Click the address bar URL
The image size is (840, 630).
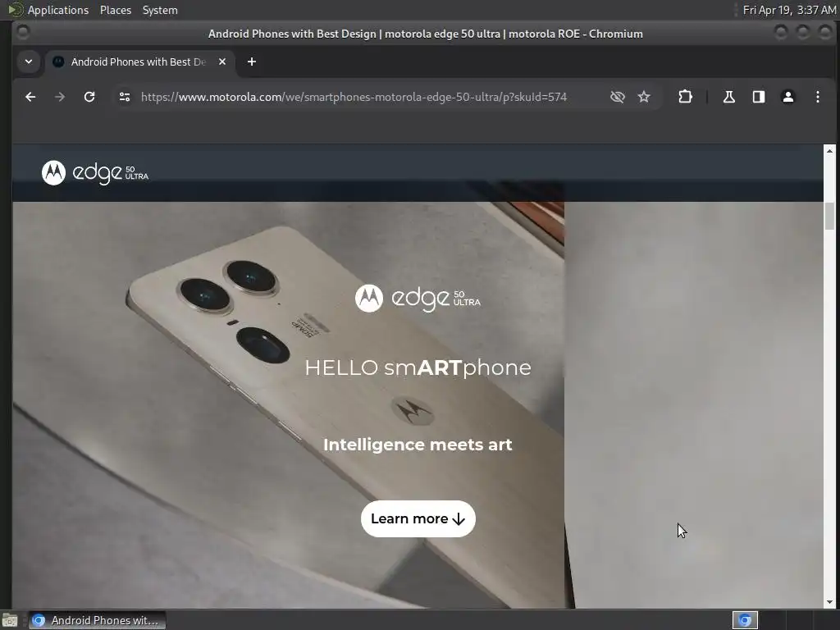(x=354, y=97)
